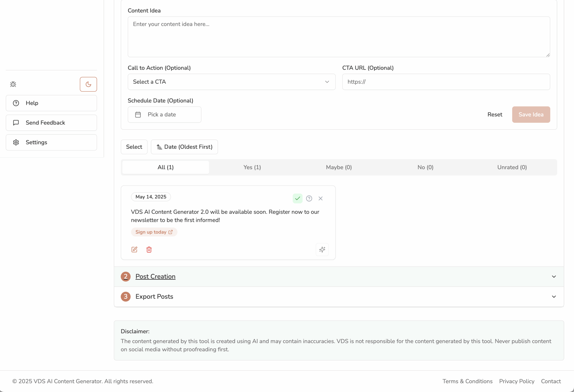
Task: Open the Help page
Action: [x=51, y=103]
